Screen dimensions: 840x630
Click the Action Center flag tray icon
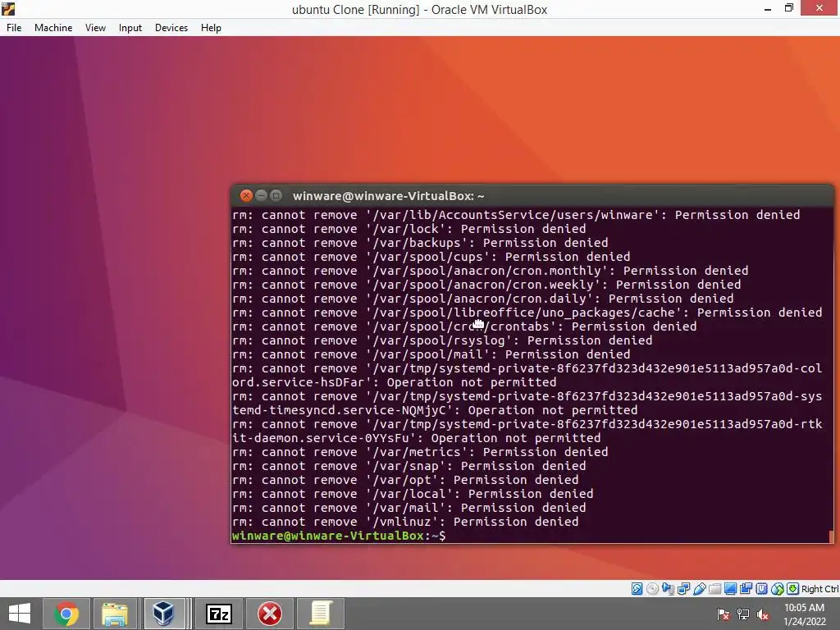[724, 614]
